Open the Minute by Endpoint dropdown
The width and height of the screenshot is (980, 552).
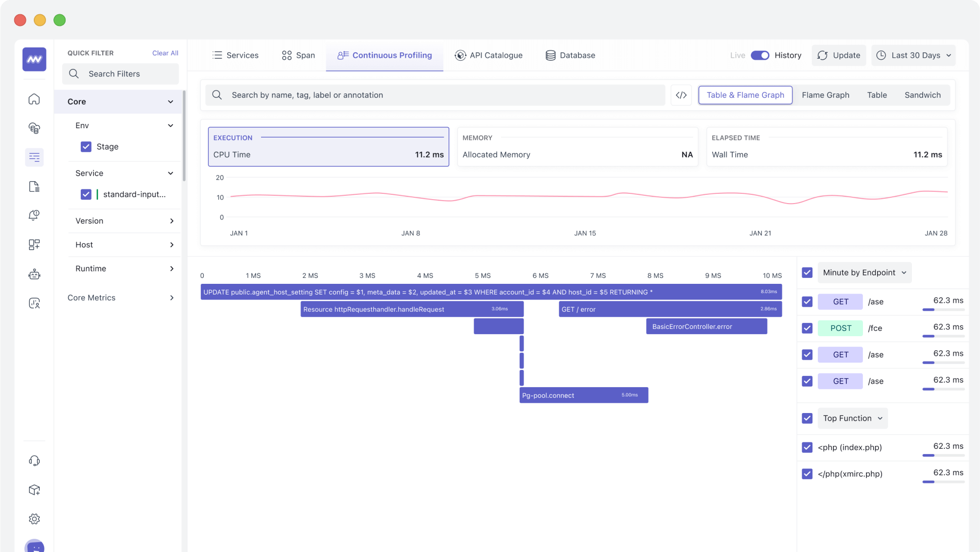(864, 273)
